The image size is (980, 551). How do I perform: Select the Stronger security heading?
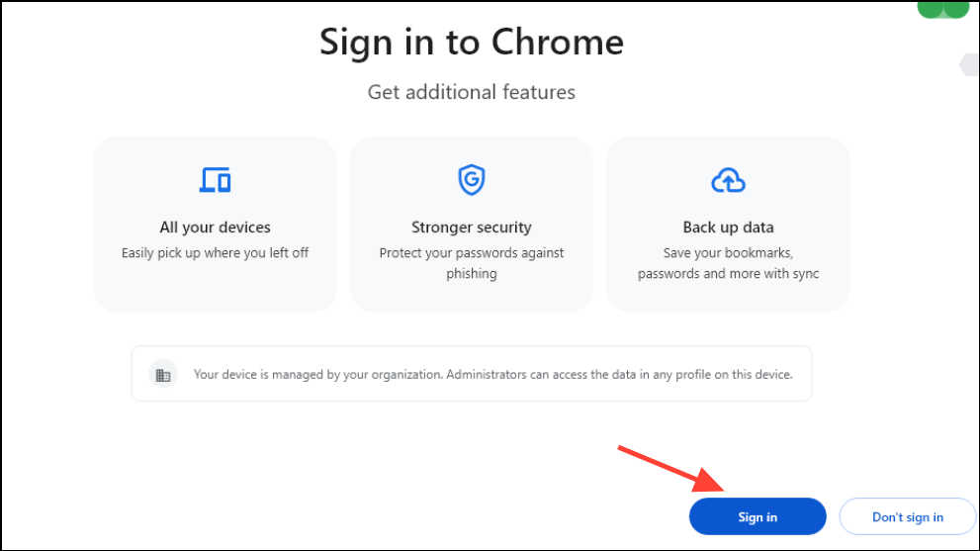[x=472, y=228]
